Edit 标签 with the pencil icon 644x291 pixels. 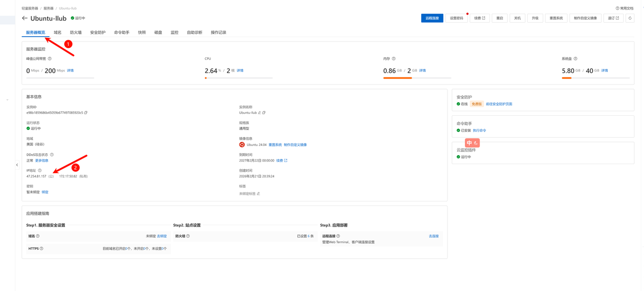[x=259, y=194]
